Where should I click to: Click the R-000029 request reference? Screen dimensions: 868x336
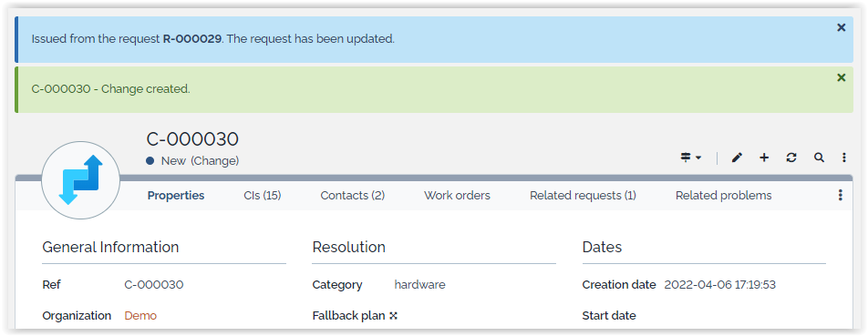click(192, 39)
